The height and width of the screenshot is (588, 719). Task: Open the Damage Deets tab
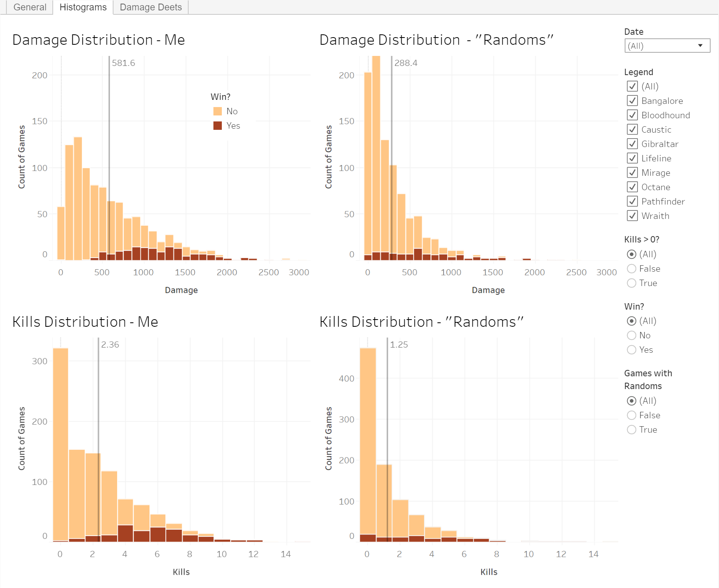pos(151,7)
